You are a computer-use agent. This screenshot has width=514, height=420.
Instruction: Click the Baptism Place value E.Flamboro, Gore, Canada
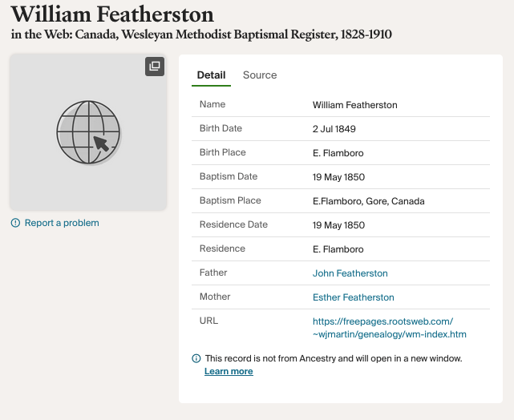[x=368, y=201]
